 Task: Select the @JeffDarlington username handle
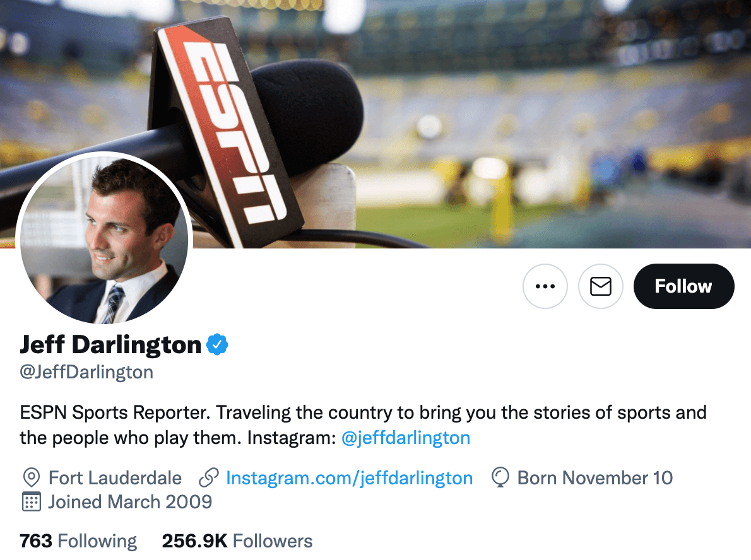tap(87, 372)
